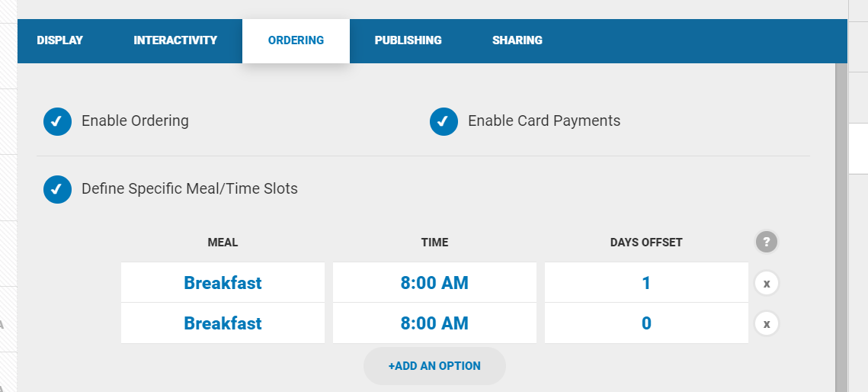Image resolution: width=868 pixels, height=392 pixels.
Task: Uncheck Define Specific Meal/Time Slots
Action: [x=57, y=189]
